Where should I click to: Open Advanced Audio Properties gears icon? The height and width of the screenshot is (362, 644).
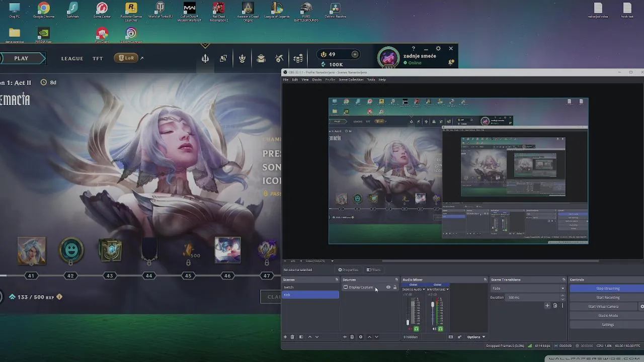point(459,337)
